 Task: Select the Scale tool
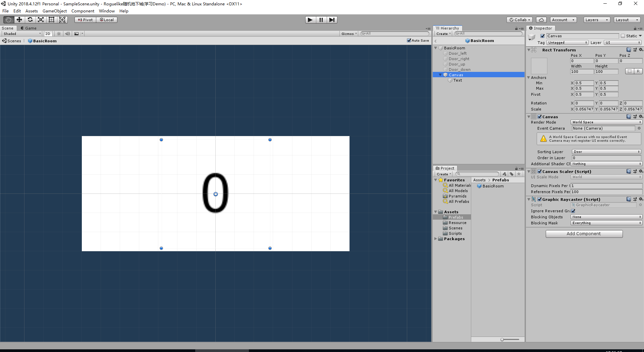(41, 19)
